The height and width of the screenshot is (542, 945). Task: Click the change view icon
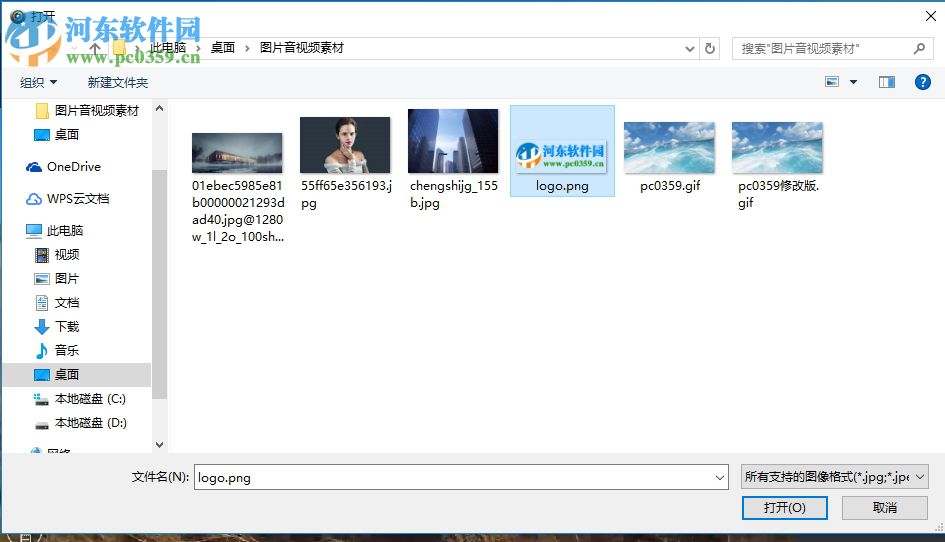pos(832,82)
